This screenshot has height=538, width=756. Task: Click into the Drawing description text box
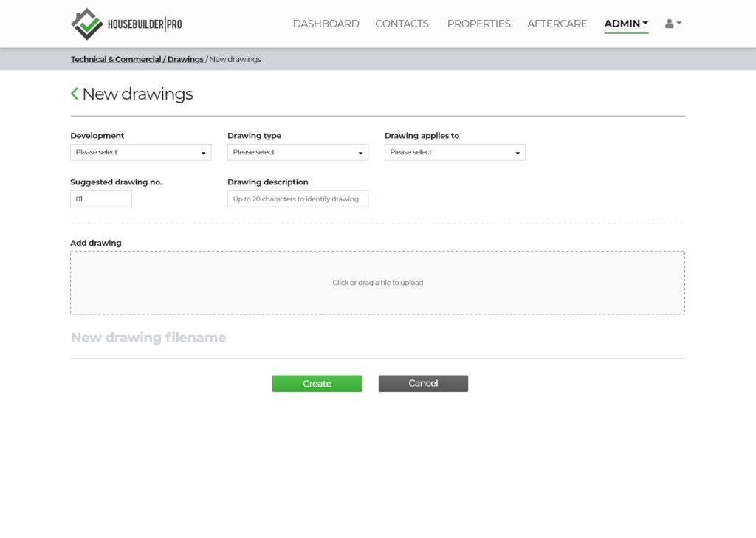coord(298,199)
